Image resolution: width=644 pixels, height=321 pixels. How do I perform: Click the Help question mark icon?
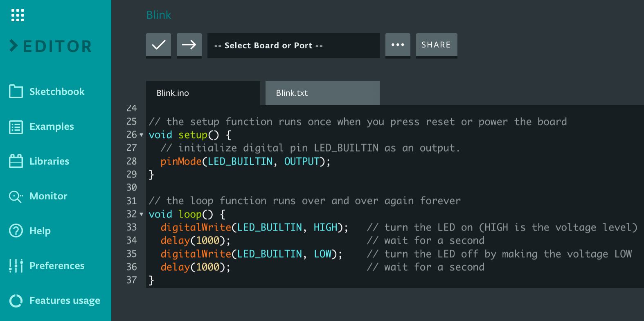[x=16, y=231]
